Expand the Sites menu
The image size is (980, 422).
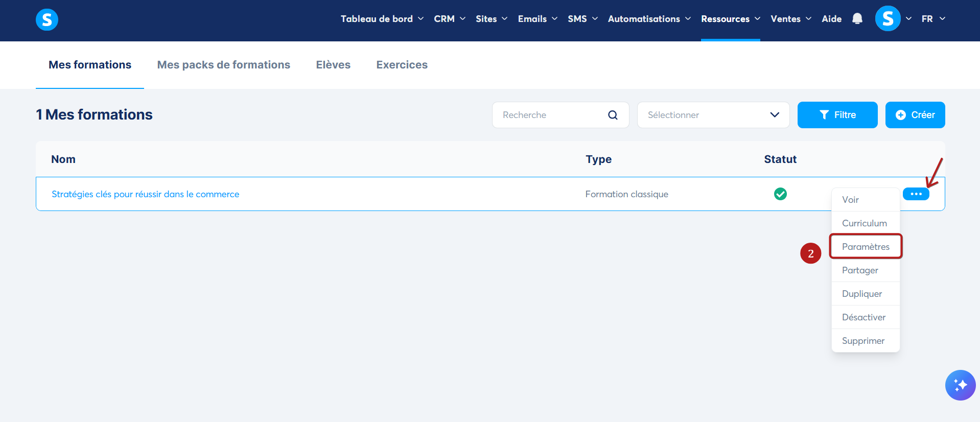click(492, 19)
